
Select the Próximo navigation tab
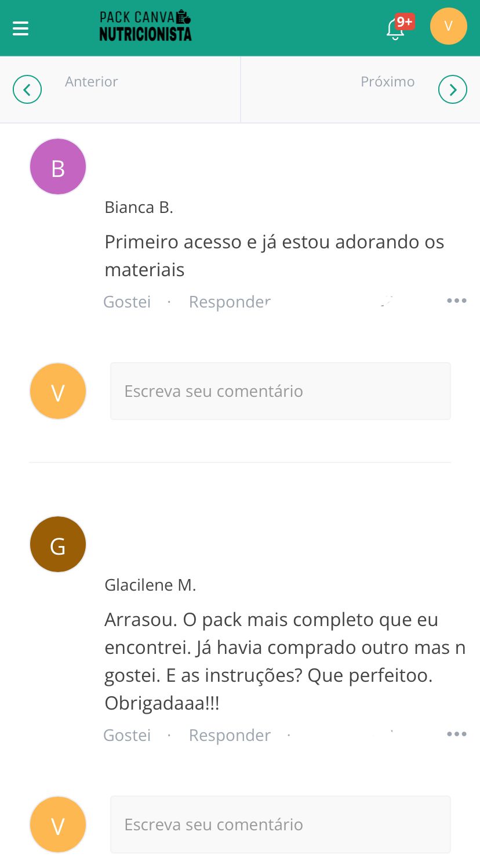[x=387, y=82]
